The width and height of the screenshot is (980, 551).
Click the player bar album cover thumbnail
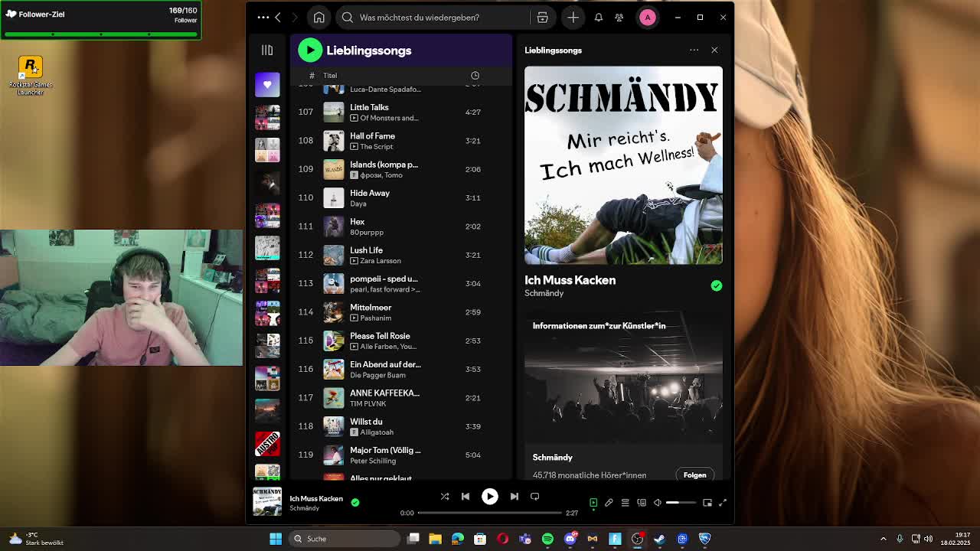(x=267, y=502)
